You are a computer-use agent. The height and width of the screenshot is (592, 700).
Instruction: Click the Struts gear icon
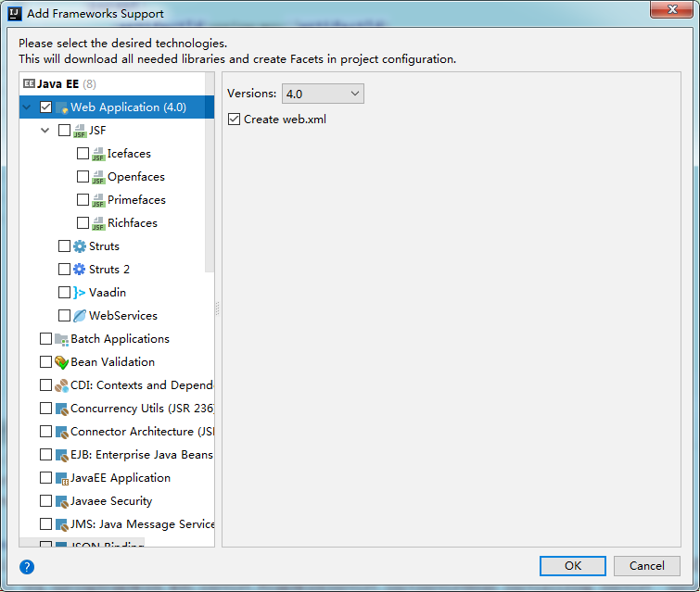[80, 246]
